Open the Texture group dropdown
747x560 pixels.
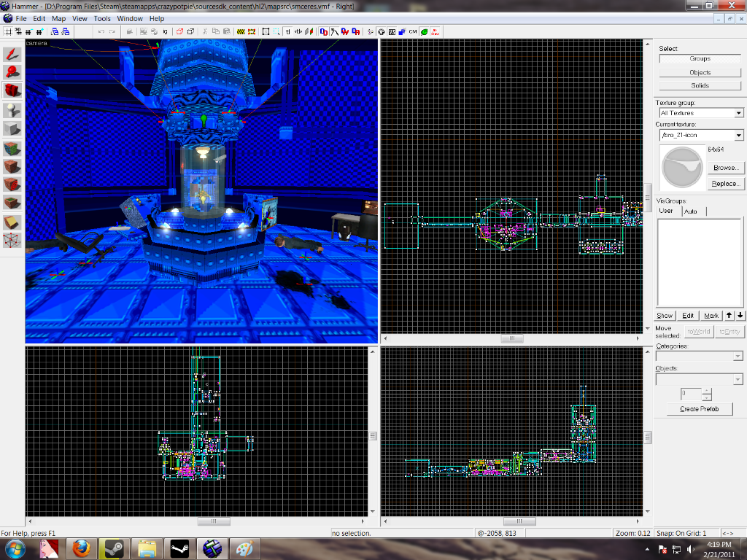[738, 113]
